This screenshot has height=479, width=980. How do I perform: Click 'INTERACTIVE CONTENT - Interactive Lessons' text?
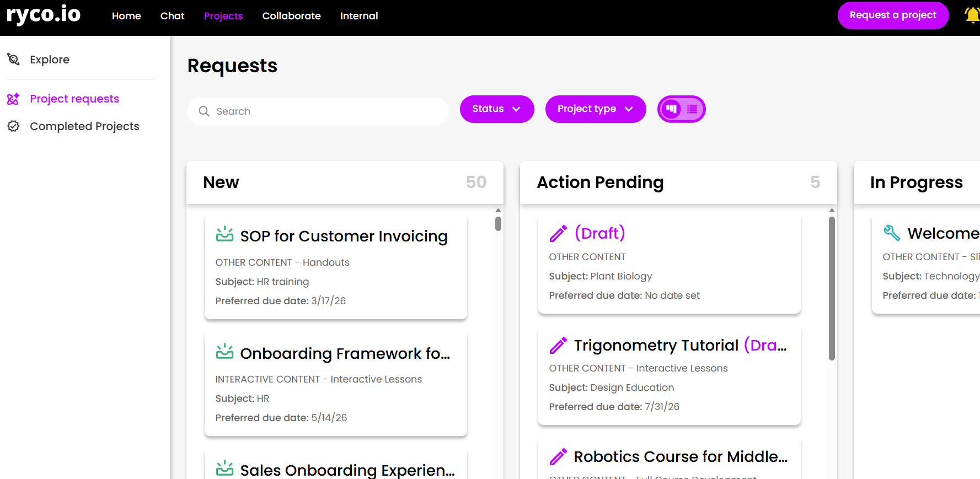point(318,379)
